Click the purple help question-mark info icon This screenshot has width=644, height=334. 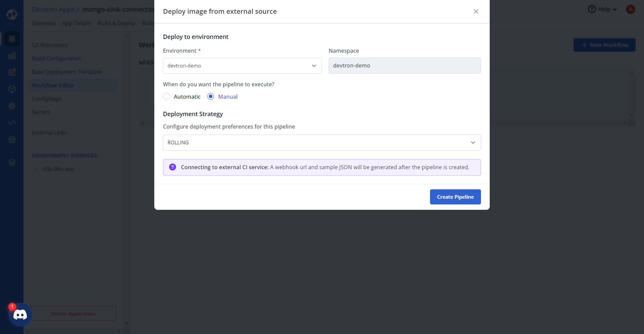tap(172, 167)
